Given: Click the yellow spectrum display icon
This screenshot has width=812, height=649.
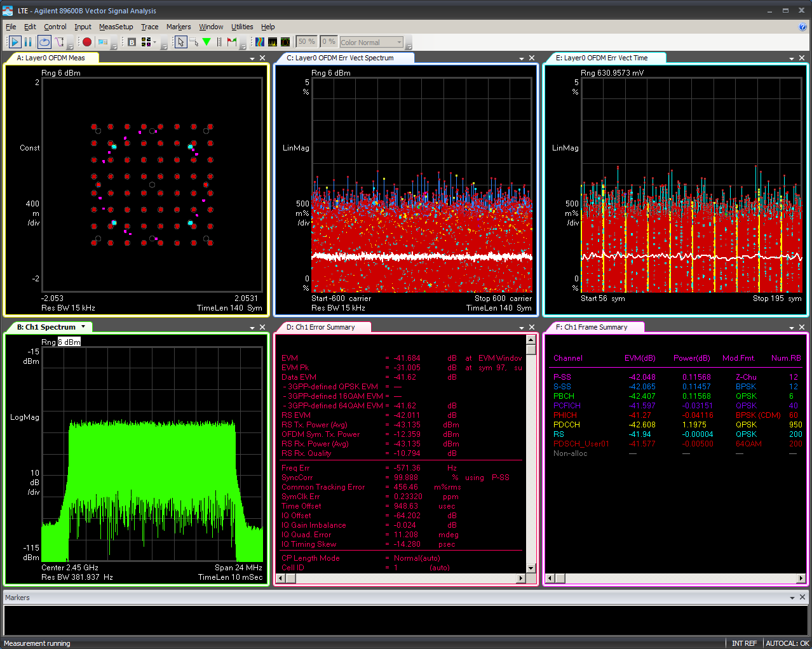Looking at the screenshot, I should pos(273,42).
